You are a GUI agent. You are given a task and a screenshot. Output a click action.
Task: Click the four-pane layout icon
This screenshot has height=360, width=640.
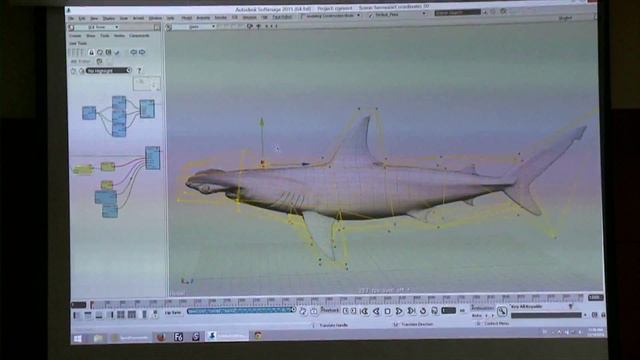[120, 315]
